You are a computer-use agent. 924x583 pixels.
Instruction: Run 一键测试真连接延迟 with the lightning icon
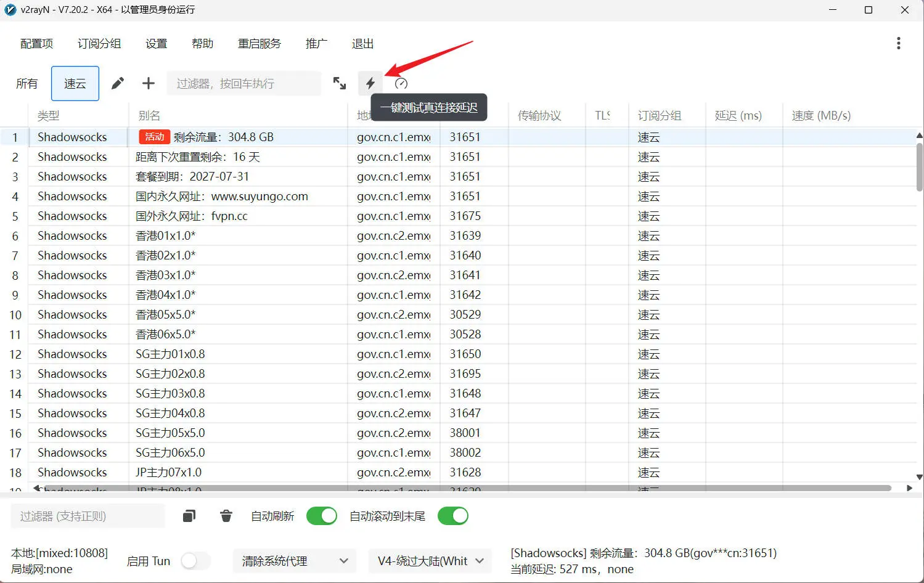click(x=370, y=83)
